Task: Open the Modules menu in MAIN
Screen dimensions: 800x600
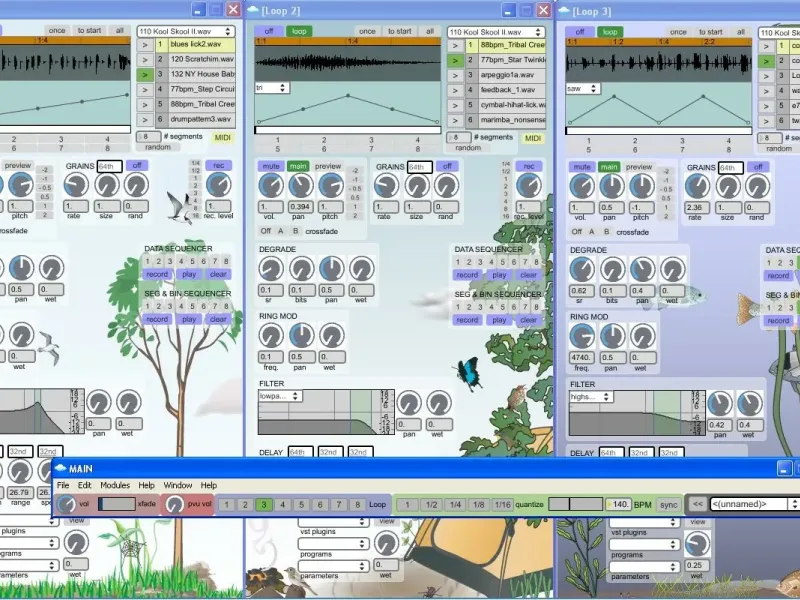Action: (x=115, y=485)
